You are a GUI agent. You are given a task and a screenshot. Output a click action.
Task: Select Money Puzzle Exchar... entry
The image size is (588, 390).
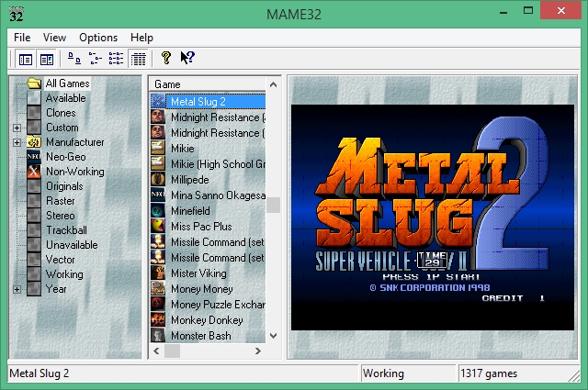pos(218,305)
